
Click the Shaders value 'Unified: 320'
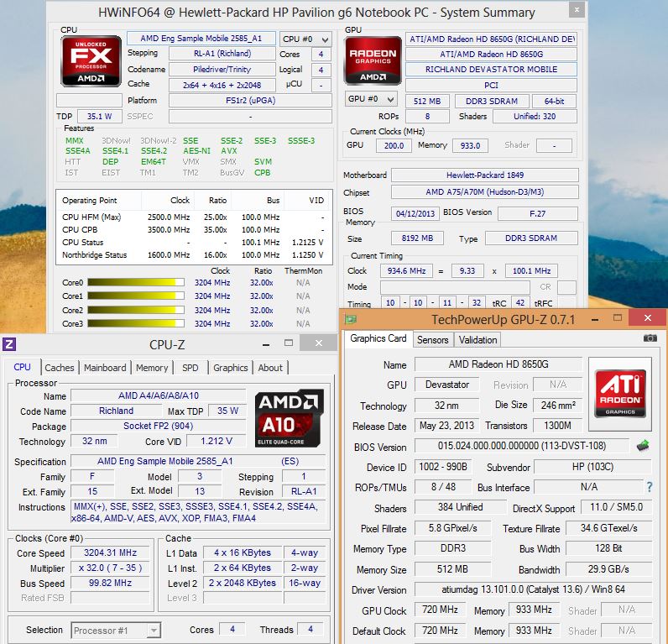pyautogui.click(x=535, y=117)
